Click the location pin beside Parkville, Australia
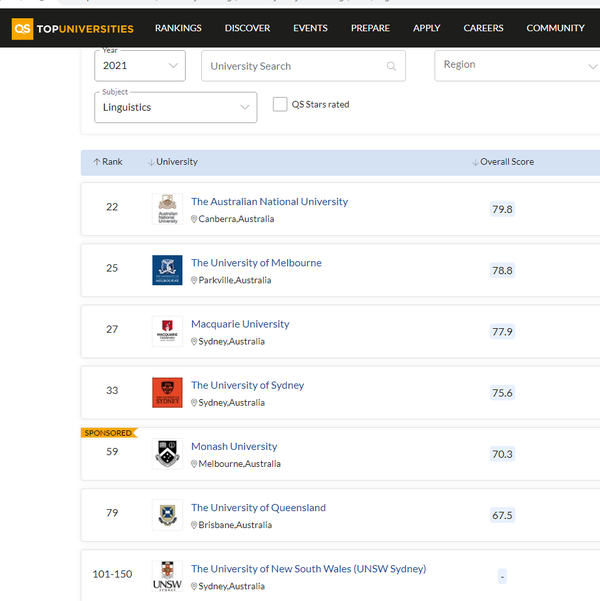 tap(194, 280)
